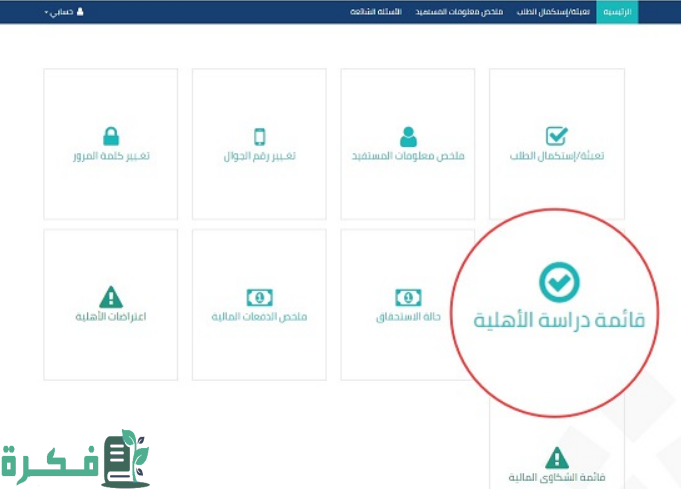Expand the حسابي account dropdown

click(x=64, y=12)
